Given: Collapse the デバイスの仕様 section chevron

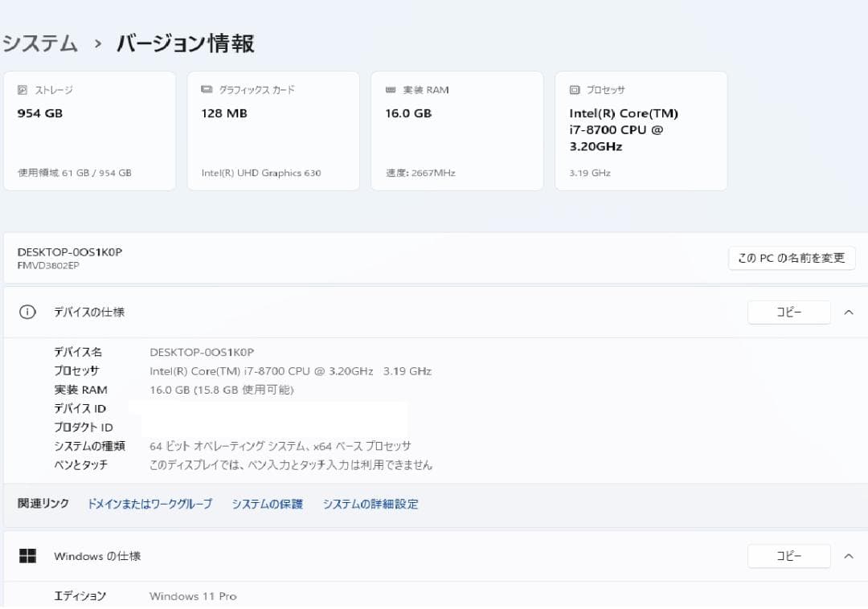Looking at the screenshot, I should (x=849, y=312).
